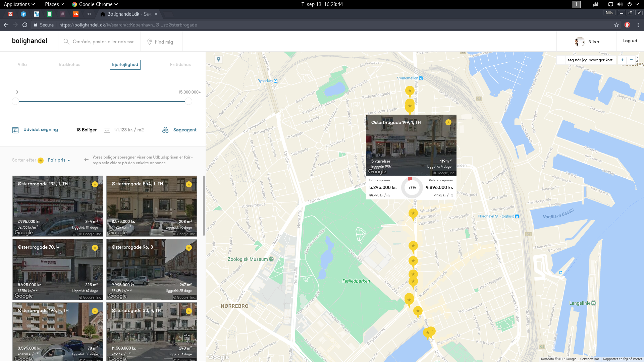Click Rapporter en fejl på kortet link
The width and height of the screenshot is (644, 362).
pyautogui.click(x=622, y=359)
